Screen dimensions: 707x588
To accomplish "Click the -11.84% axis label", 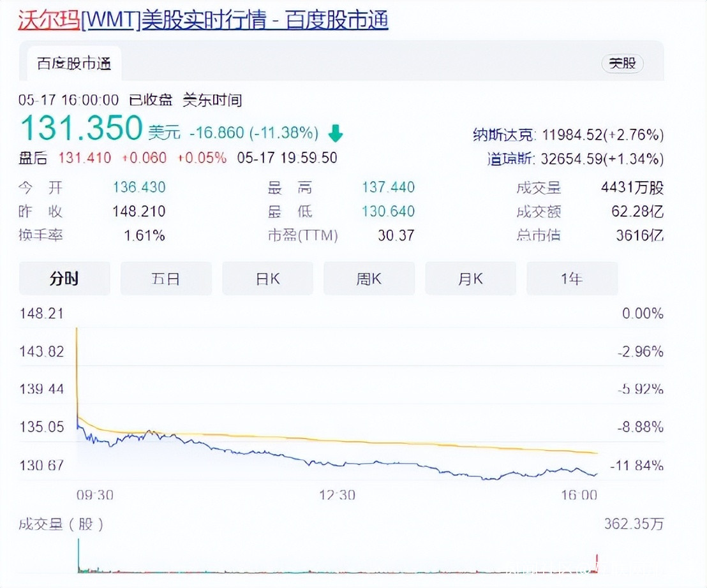I will click(637, 464).
